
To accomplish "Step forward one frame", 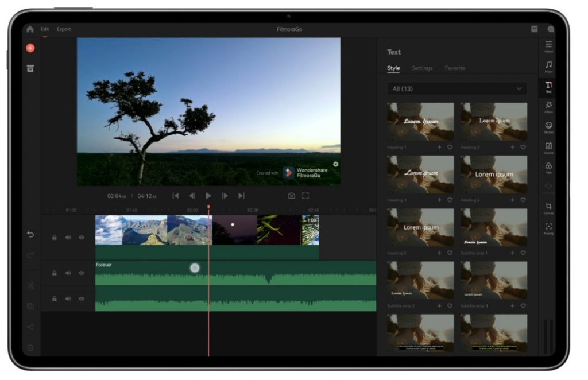I will coord(225,196).
